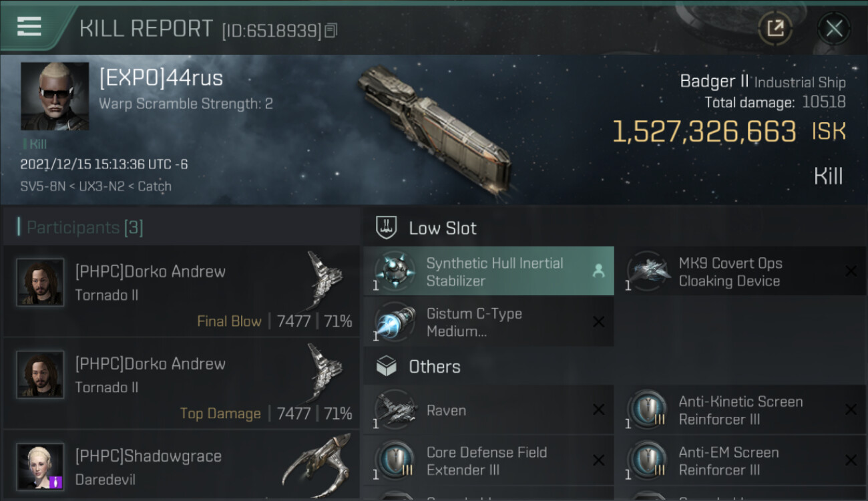
Task: Select the Anti-Kinetic Screen Reinforcer III icon
Action: click(648, 409)
